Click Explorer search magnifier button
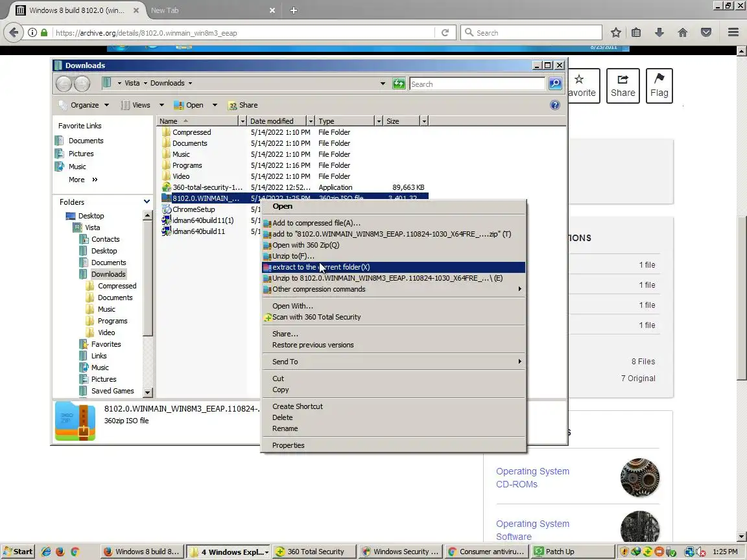The height and width of the screenshot is (560, 747). click(555, 84)
